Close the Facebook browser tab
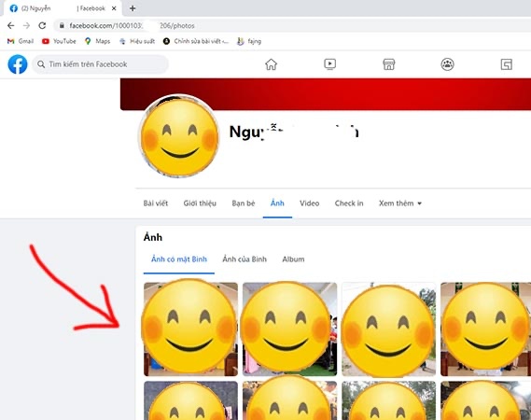Screen dimensions: 531x420 point(114,8)
